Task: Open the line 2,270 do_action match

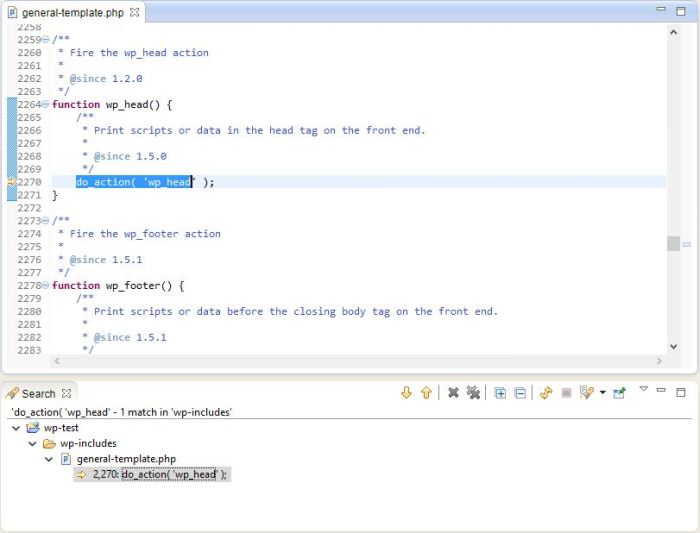Action: [152, 474]
